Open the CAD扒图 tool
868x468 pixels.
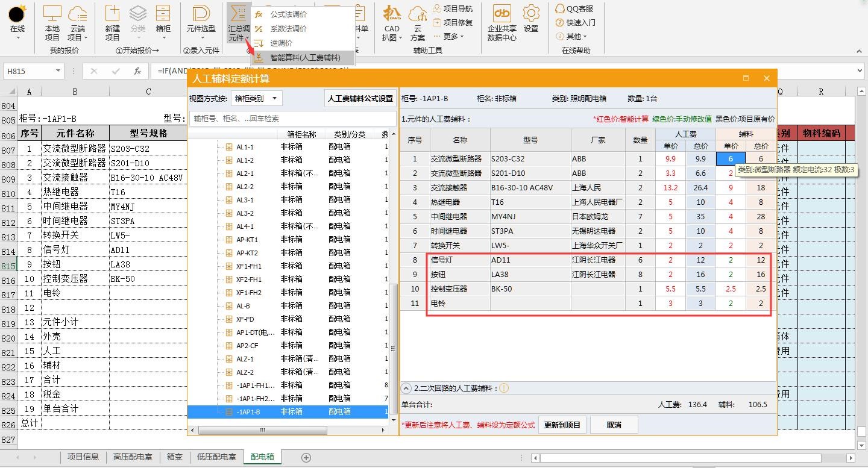click(x=392, y=23)
